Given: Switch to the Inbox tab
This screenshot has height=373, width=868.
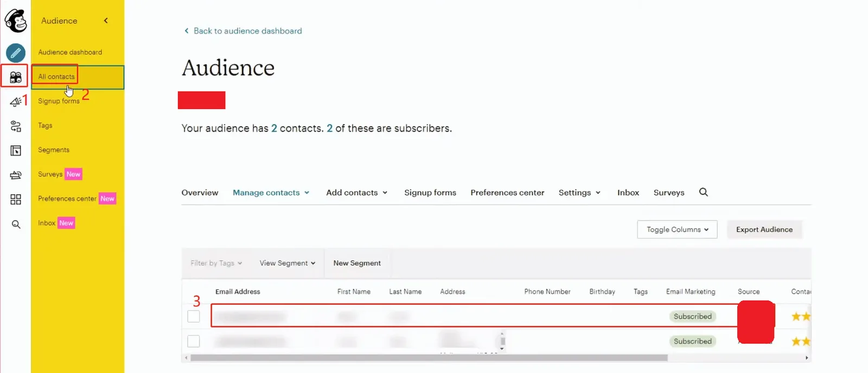Looking at the screenshot, I should (628, 192).
